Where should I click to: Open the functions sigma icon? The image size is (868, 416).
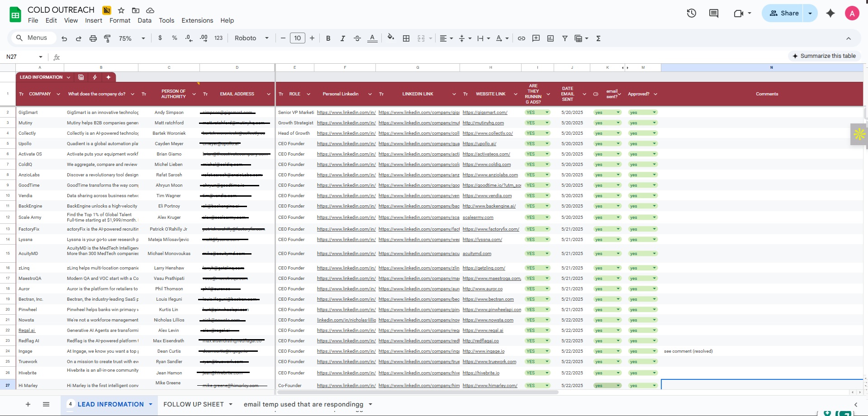[x=598, y=38]
